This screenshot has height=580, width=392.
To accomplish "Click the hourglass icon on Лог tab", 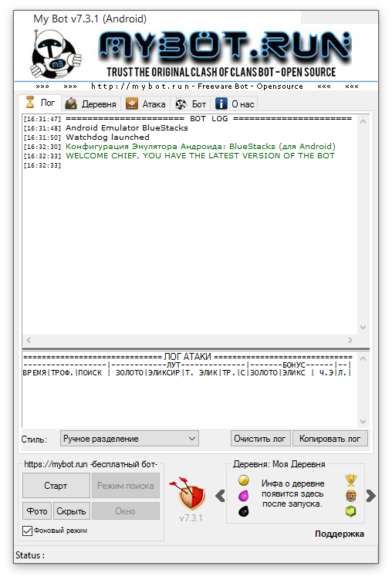I will point(30,103).
